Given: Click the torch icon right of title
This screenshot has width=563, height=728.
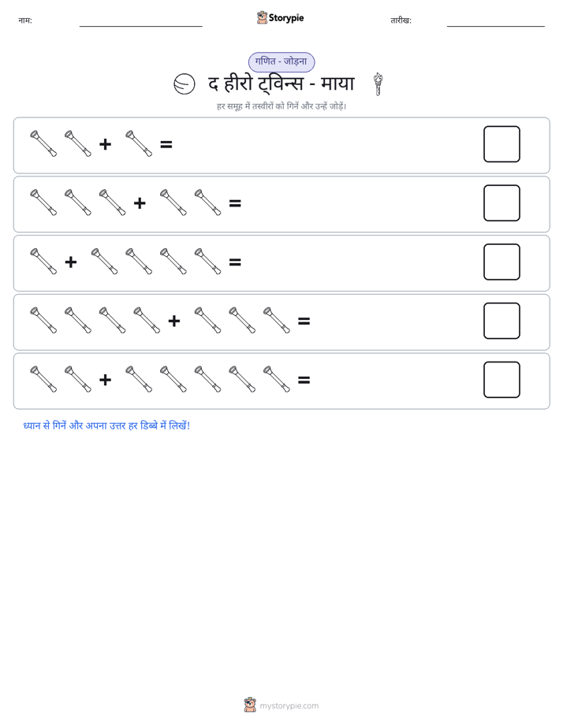Looking at the screenshot, I should [378, 84].
